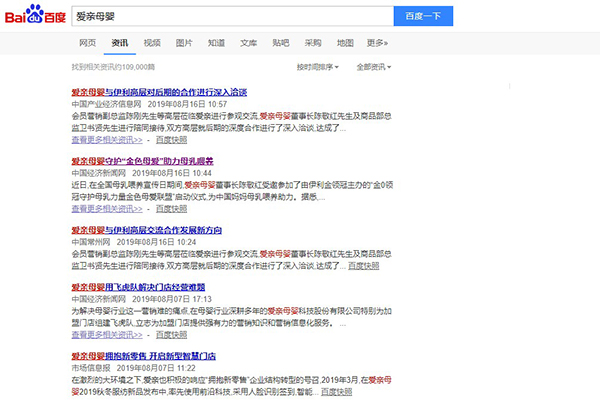Select the 采购 tab

[x=313, y=43]
